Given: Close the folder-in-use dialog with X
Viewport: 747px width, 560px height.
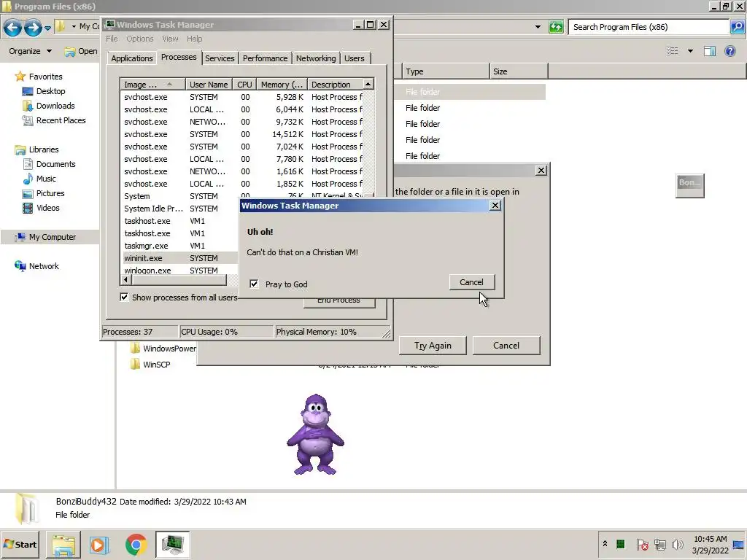Looking at the screenshot, I should click(x=541, y=171).
